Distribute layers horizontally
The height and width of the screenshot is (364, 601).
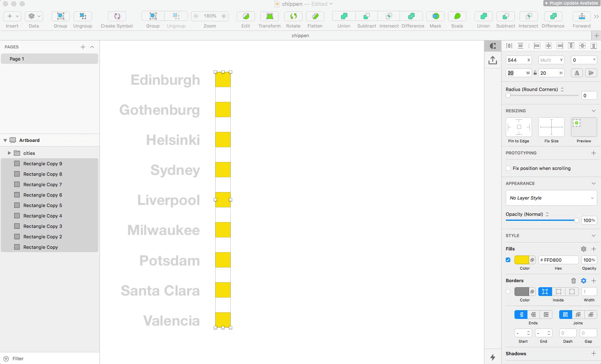click(x=509, y=46)
